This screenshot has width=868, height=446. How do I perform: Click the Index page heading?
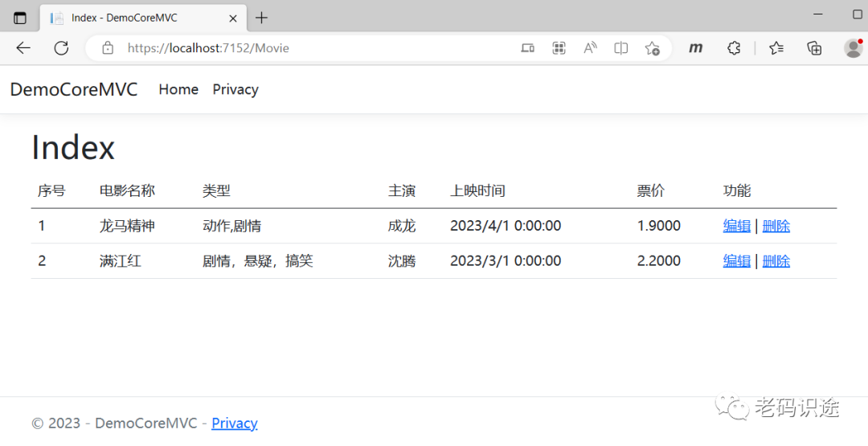coord(73,147)
